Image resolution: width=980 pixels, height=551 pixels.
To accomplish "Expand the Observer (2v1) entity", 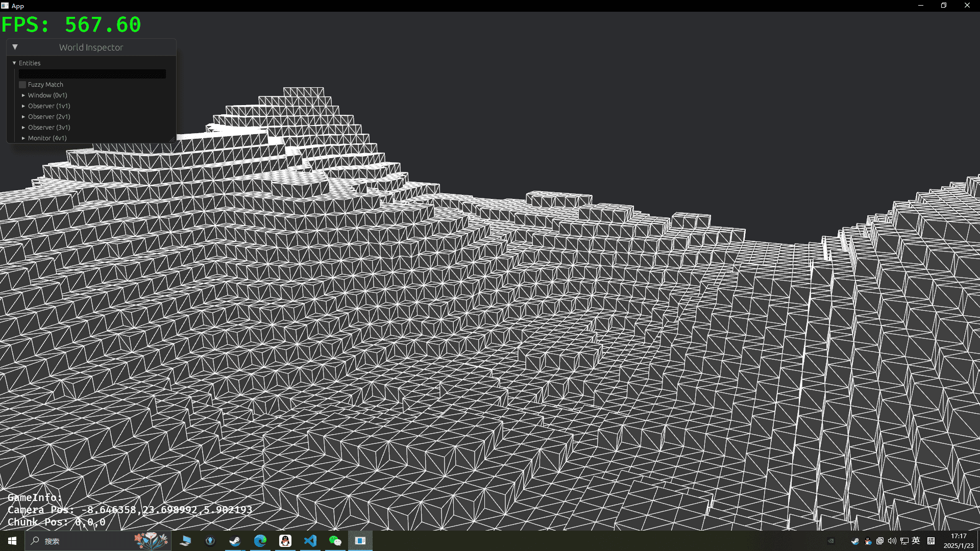I will click(23, 117).
